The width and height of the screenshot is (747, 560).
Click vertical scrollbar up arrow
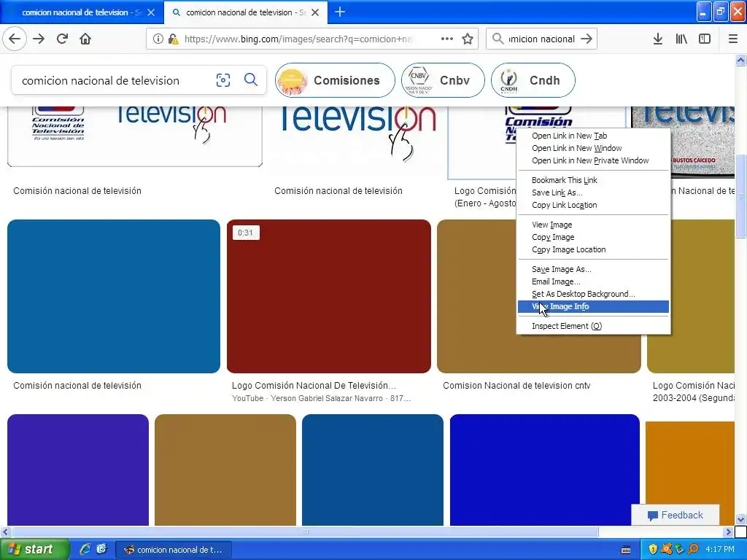[741, 60]
